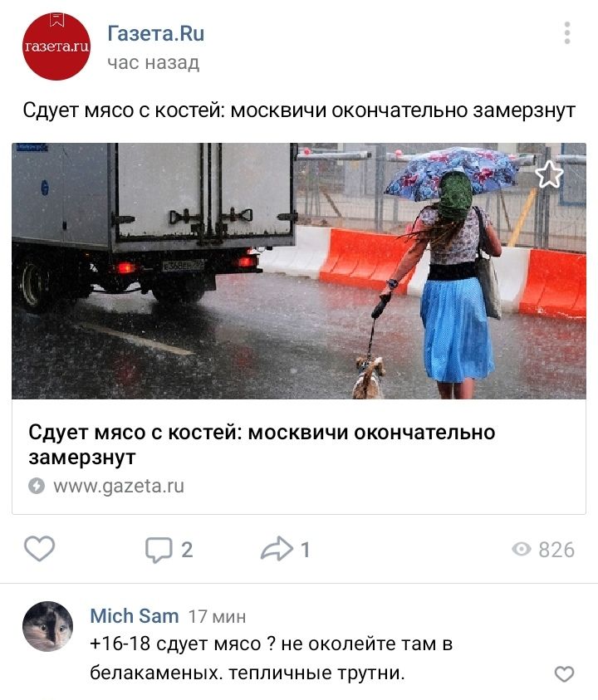Open the rainy street article photo
598x700 pixels.
click(x=299, y=271)
